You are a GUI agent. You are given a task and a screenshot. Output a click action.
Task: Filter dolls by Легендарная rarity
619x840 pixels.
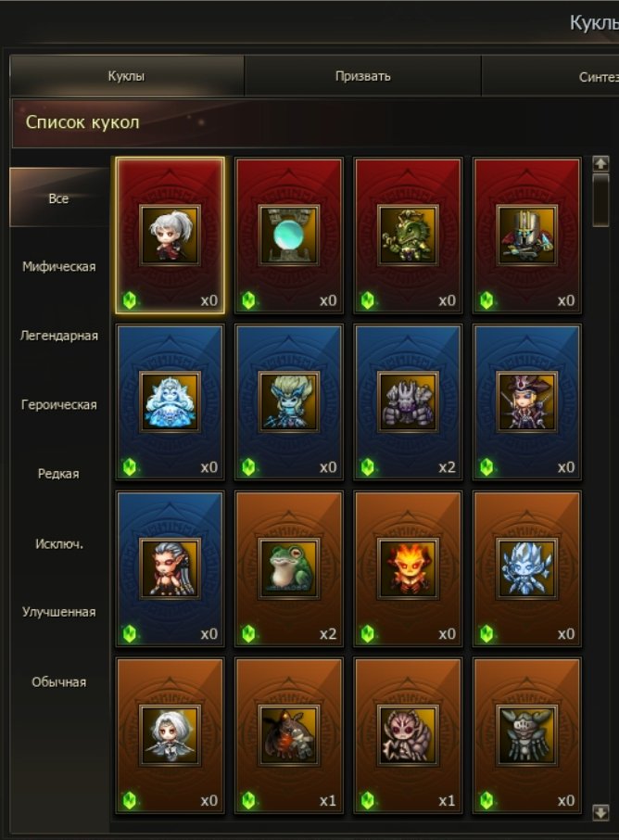[x=59, y=336]
